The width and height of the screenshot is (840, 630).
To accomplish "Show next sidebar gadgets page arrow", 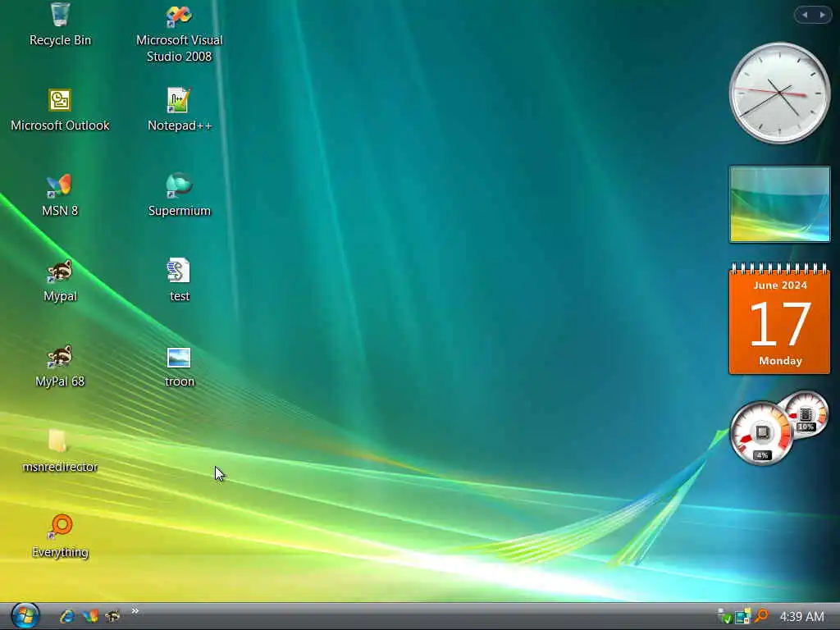I will (x=822, y=15).
